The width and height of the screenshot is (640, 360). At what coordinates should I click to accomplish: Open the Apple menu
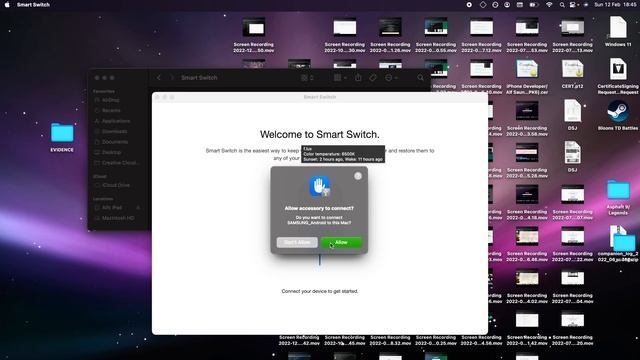(x=7, y=4)
